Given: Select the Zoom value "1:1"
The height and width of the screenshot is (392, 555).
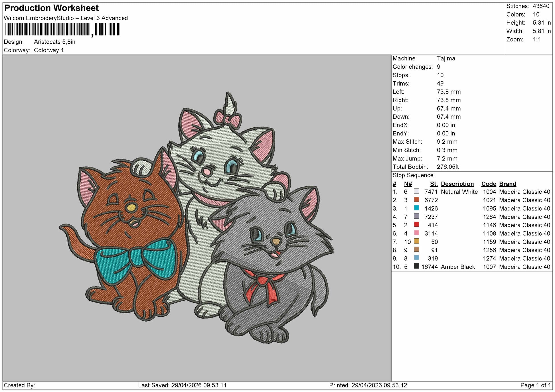Looking at the screenshot, I should pos(537,39).
